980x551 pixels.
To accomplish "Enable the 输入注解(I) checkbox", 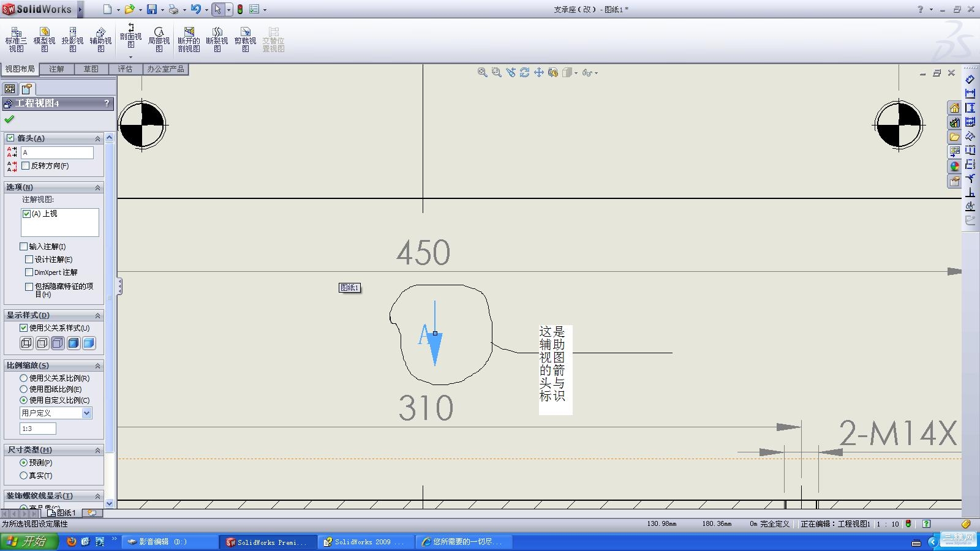I will point(23,247).
